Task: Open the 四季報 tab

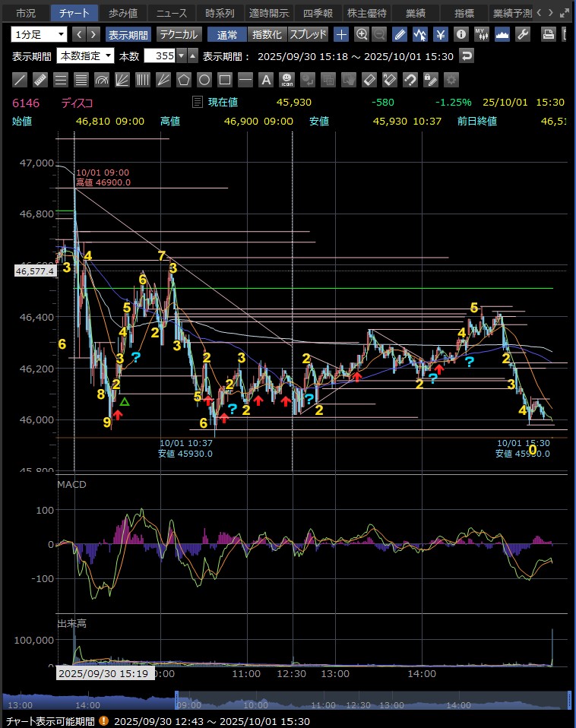Action: tap(318, 13)
